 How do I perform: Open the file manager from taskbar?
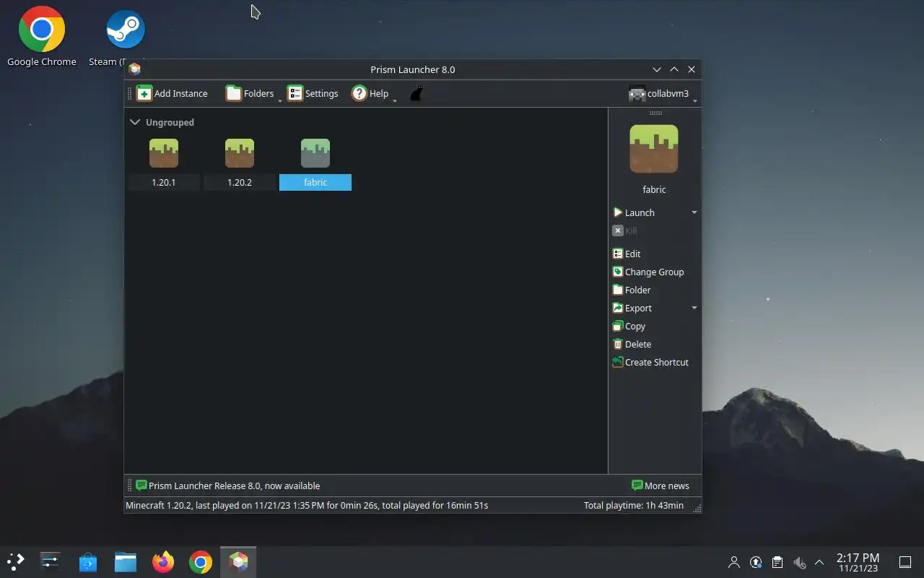[126, 561]
